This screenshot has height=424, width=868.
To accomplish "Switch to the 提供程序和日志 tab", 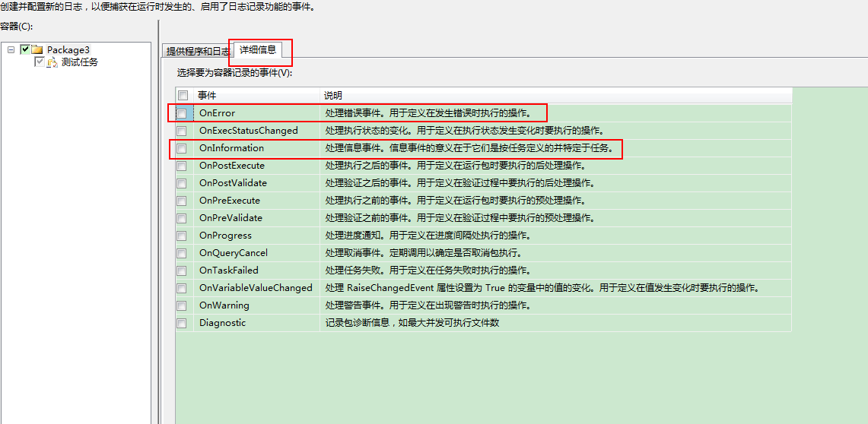I will click(x=198, y=52).
